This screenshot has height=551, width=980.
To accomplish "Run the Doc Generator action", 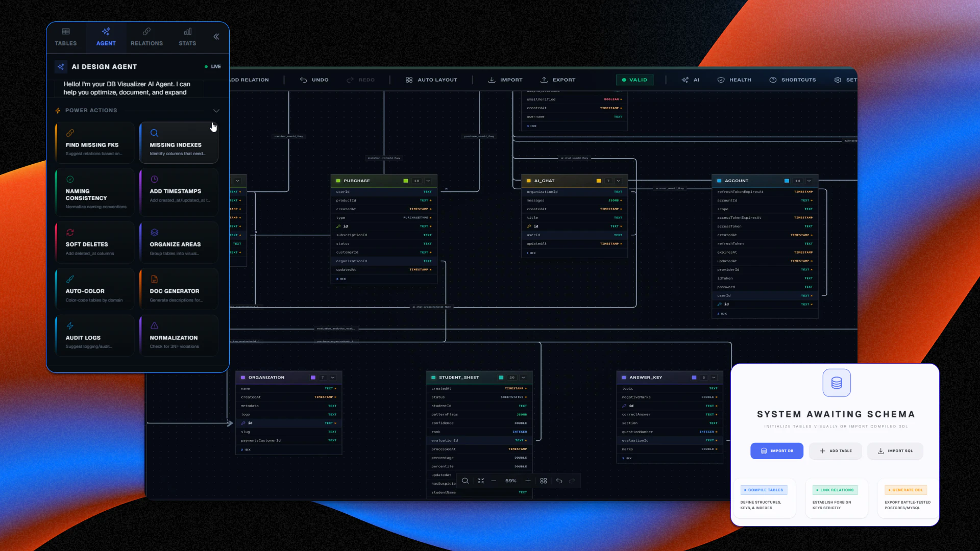I will point(178,289).
